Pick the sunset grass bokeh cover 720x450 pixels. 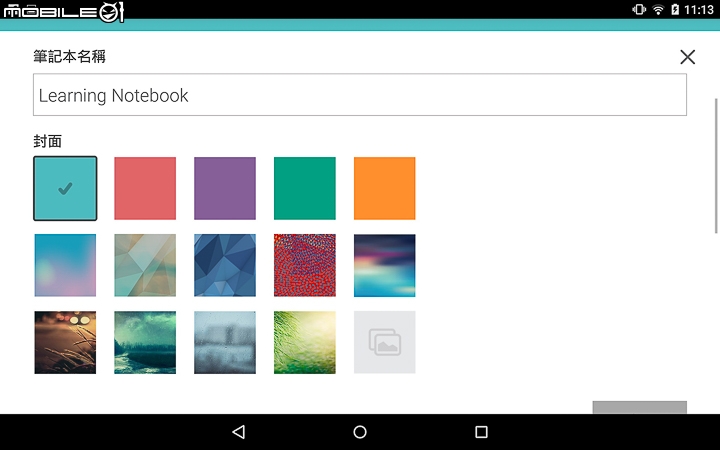(65, 343)
